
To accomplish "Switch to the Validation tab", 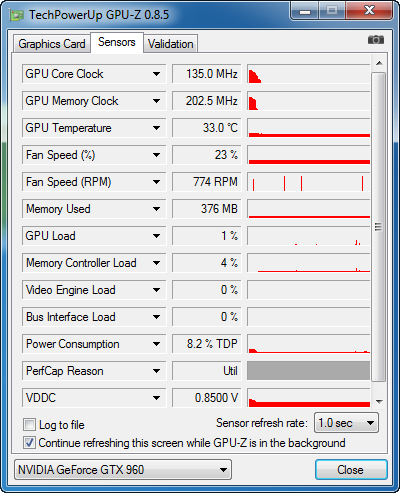I will pyautogui.click(x=171, y=44).
